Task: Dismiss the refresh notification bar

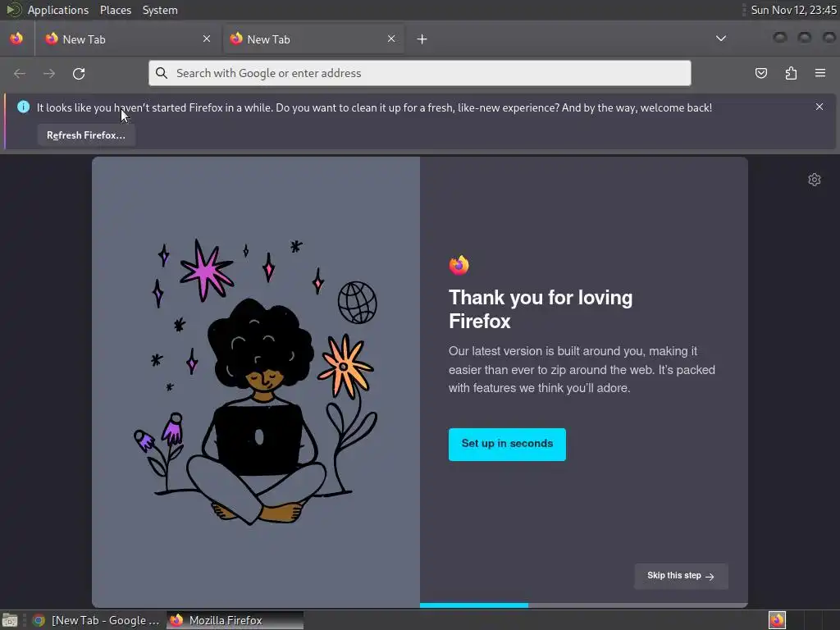Action: point(819,107)
